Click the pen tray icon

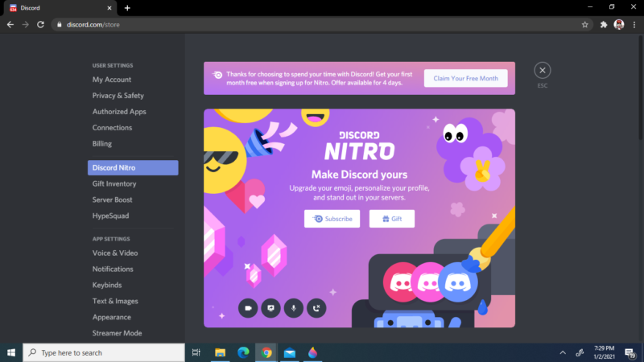click(580, 352)
